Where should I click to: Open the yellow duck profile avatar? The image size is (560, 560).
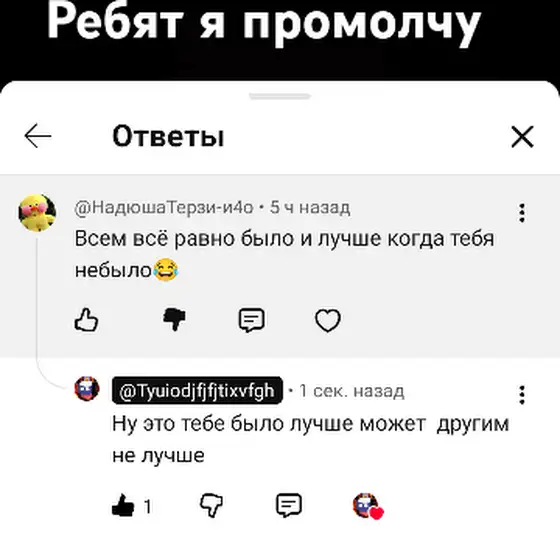click(x=37, y=212)
